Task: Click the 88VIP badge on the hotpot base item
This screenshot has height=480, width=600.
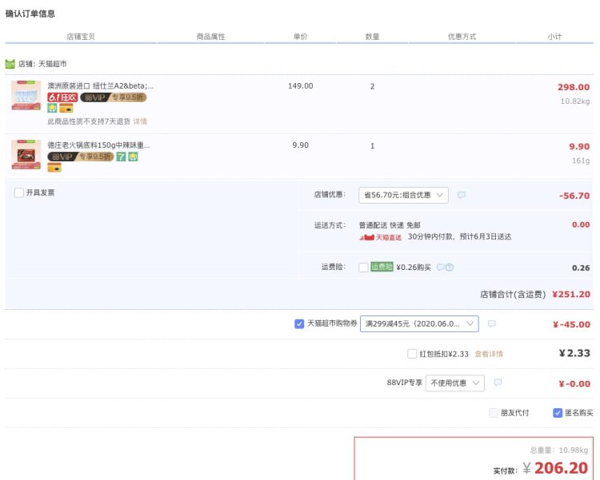Action: tap(80, 157)
